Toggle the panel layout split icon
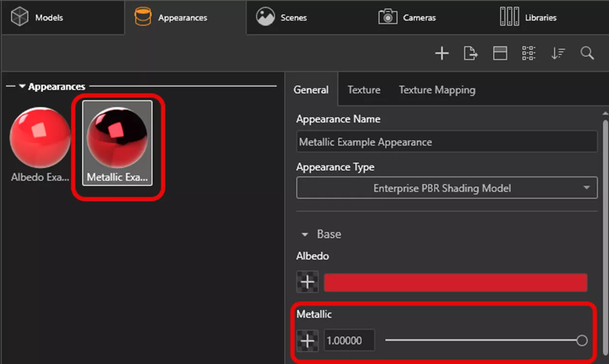Screen dimensions: 609x364 pos(500,53)
